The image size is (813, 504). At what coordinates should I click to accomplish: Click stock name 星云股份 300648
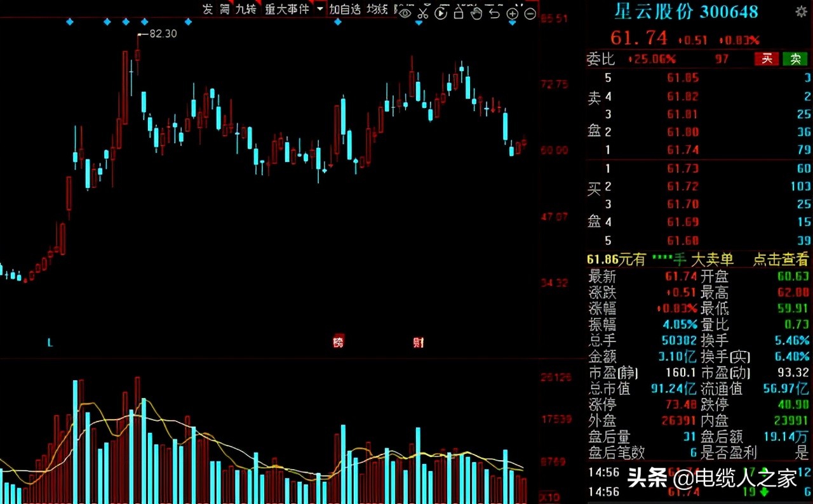(686, 11)
